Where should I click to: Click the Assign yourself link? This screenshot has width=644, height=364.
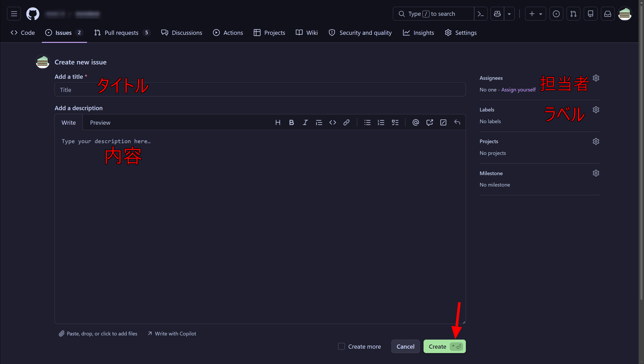click(518, 90)
